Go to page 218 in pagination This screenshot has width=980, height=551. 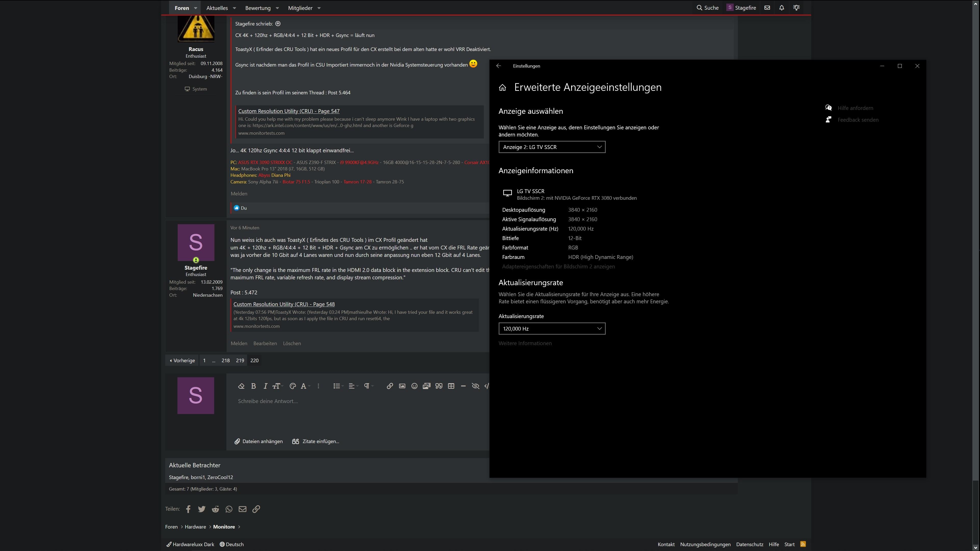[226, 360]
